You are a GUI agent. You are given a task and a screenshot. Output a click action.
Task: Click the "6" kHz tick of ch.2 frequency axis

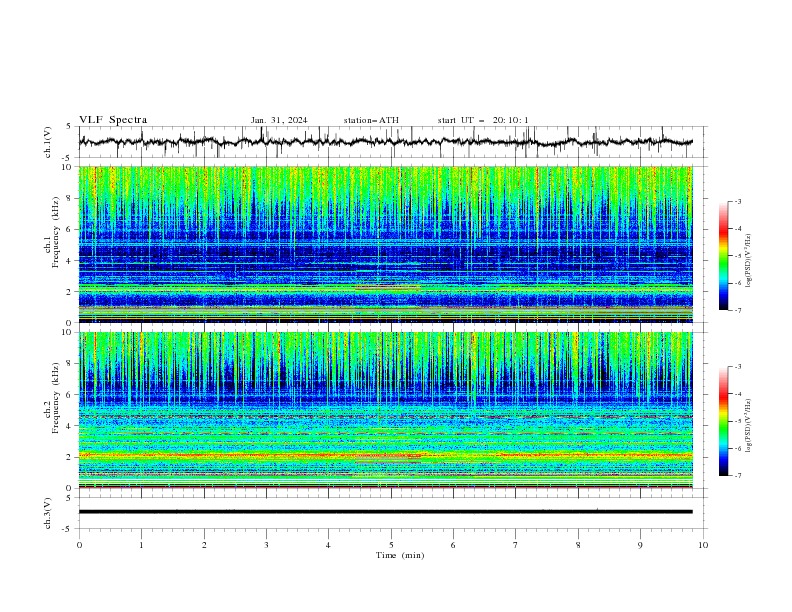pyautogui.click(x=70, y=395)
